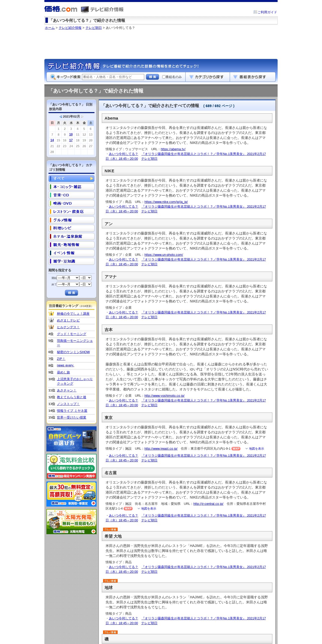Open the jreast.co.jp URL link
322x644 pixels.
tap(161, 448)
